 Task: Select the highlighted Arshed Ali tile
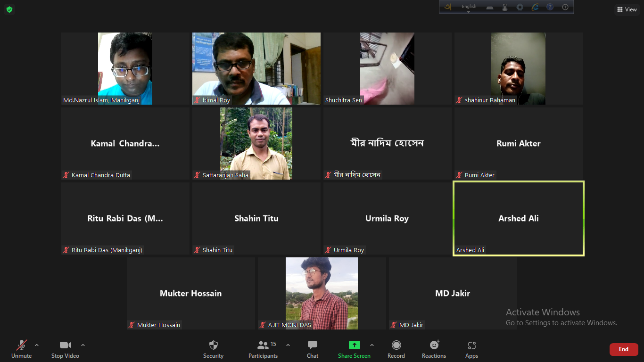519,218
